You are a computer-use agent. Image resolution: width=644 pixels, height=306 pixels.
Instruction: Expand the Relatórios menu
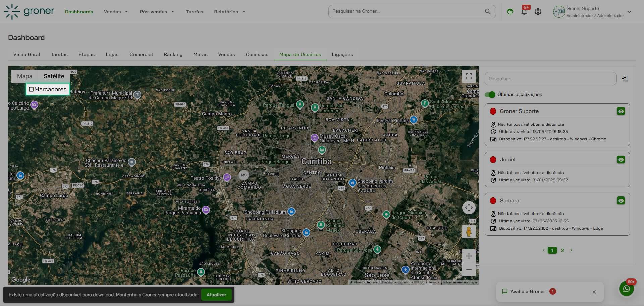click(x=229, y=12)
